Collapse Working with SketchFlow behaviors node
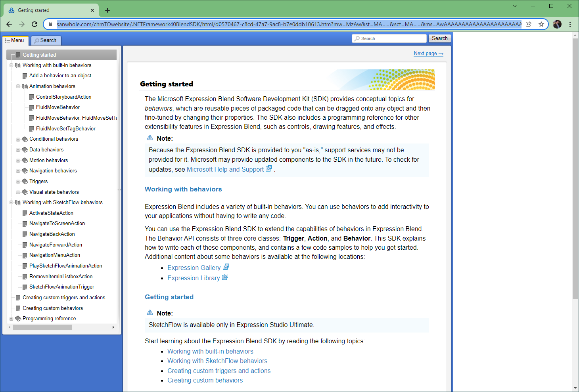 pyautogui.click(x=12, y=203)
